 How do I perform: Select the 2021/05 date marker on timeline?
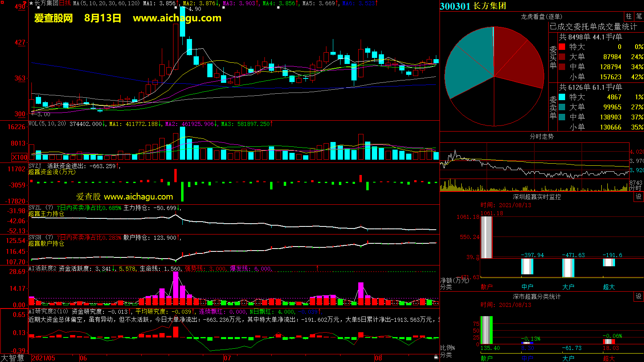(x=43, y=358)
